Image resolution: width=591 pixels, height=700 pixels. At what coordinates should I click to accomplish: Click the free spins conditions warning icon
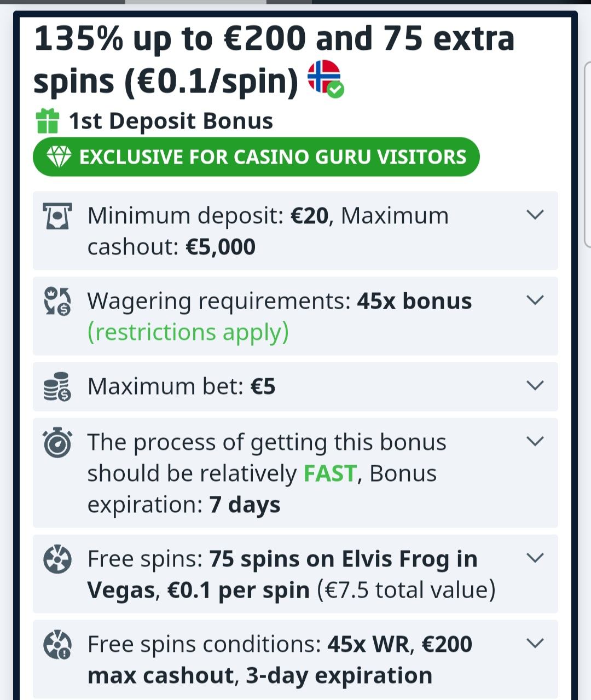[x=57, y=645]
